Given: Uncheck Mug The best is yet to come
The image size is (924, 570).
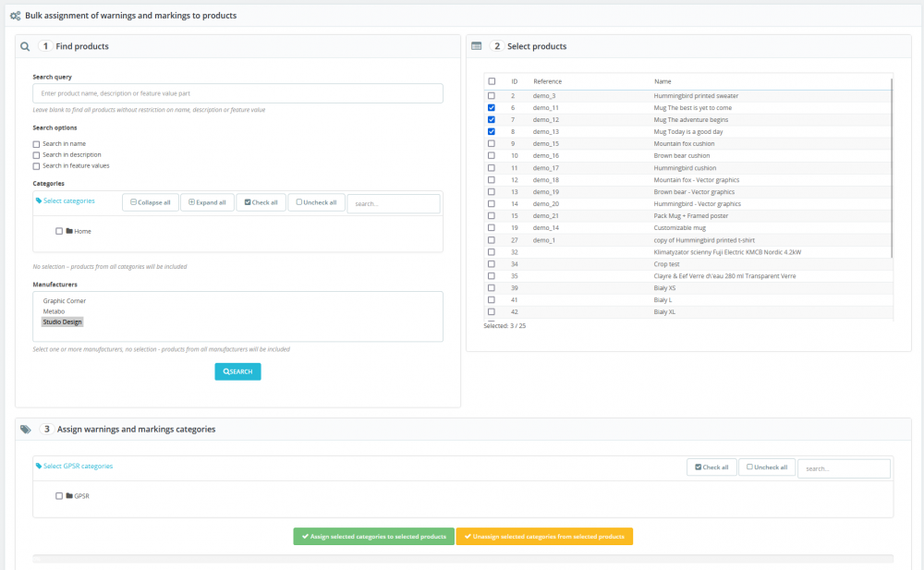Looking at the screenshot, I should click(x=492, y=108).
